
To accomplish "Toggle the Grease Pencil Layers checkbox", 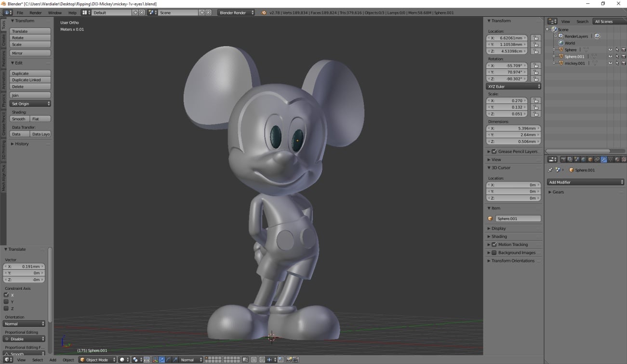I will (x=494, y=151).
